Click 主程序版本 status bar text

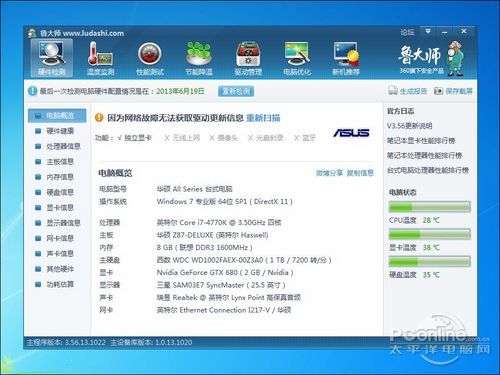point(66,342)
